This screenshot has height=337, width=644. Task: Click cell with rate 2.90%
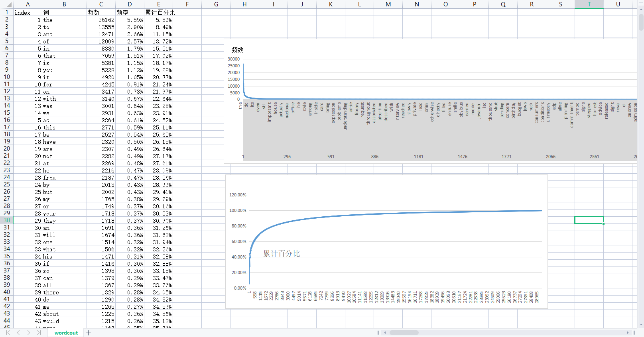pos(130,27)
